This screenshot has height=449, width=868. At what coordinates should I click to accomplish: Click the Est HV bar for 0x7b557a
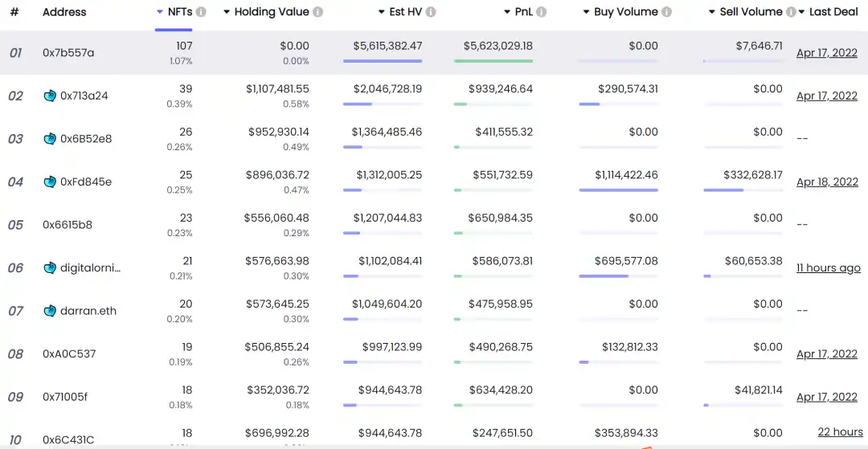click(382, 61)
